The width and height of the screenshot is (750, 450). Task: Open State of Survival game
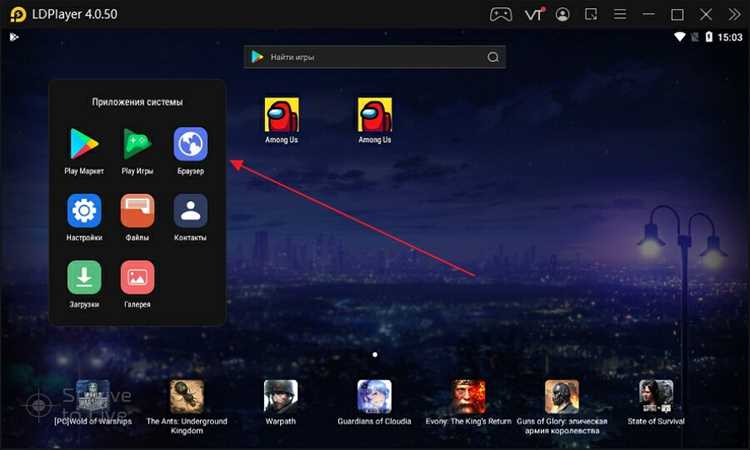point(656,397)
